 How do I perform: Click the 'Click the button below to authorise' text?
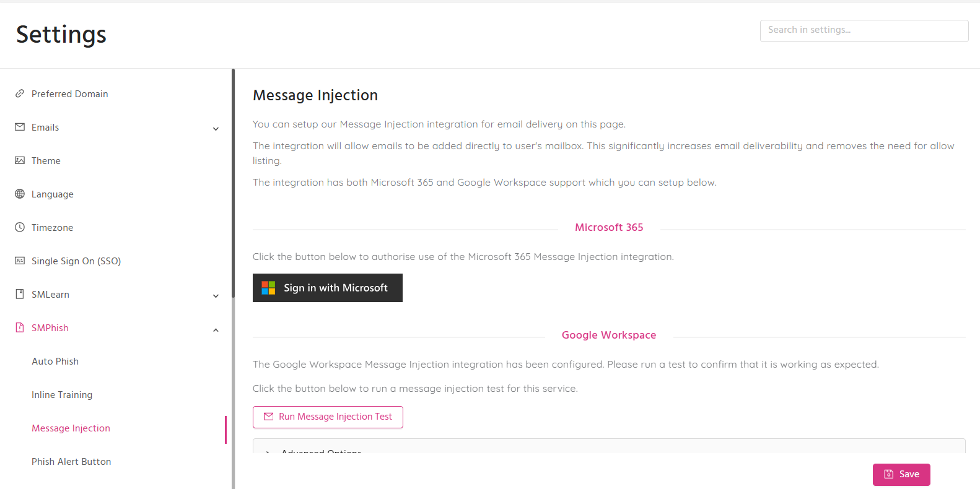(x=463, y=257)
